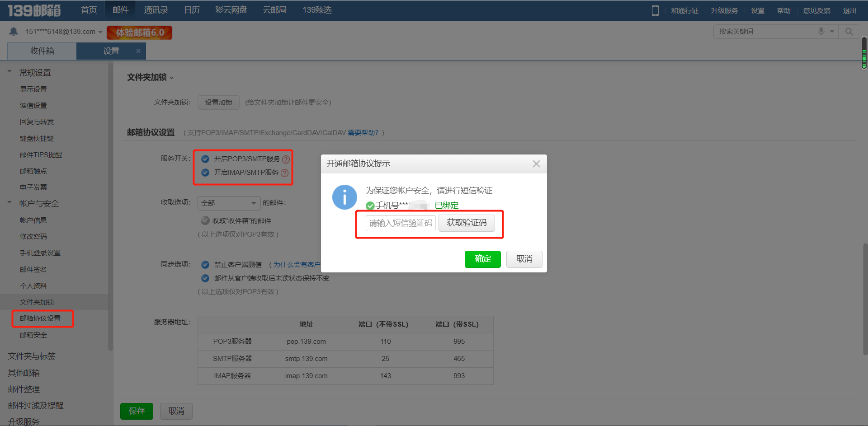Select 邮件TIPS提醒 in sidebar
Image resolution: width=868 pixels, height=426 pixels.
tap(41, 155)
